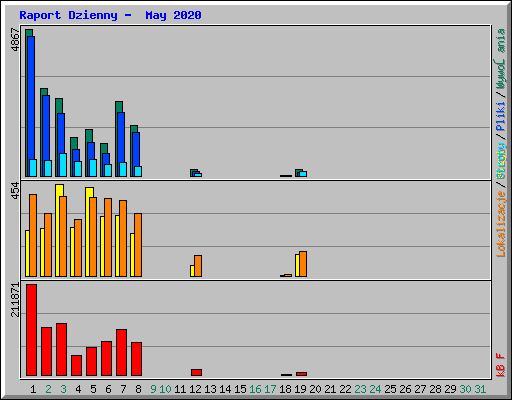Click the day 12 label on the axis
This screenshot has height=400, width=512.
pyautogui.click(x=195, y=389)
